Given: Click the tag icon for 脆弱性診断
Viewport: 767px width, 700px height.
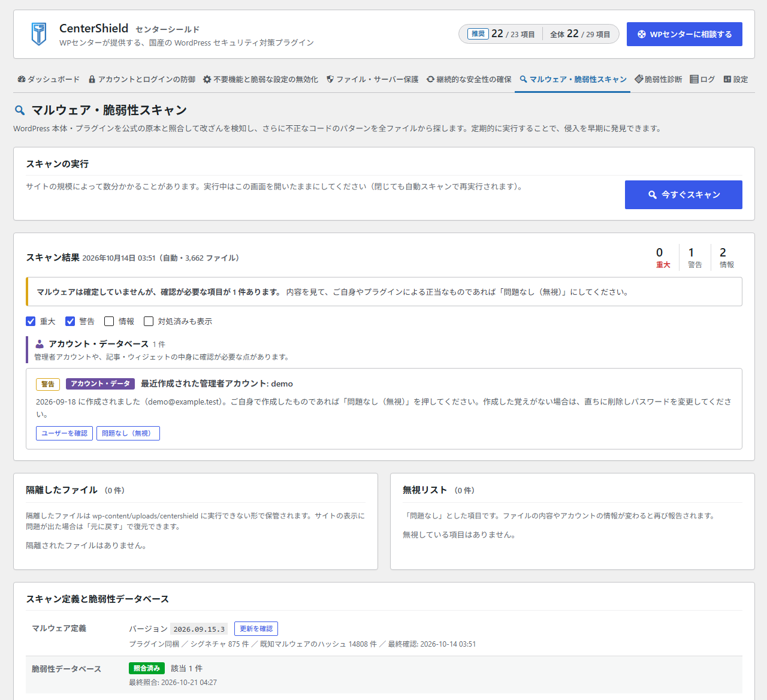Looking at the screenshot, I should coord(639,79).
